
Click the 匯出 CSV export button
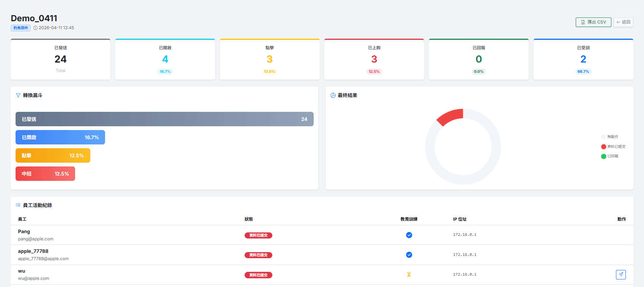(593, 22)
